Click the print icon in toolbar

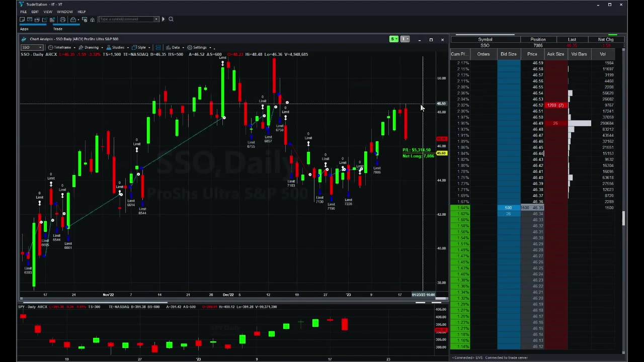click(x=62, y=20)
